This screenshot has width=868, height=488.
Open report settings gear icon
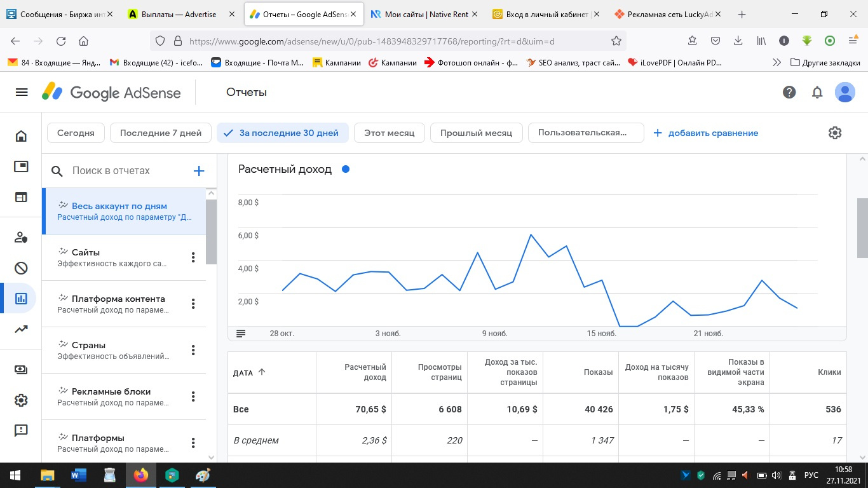click(835, 133)
